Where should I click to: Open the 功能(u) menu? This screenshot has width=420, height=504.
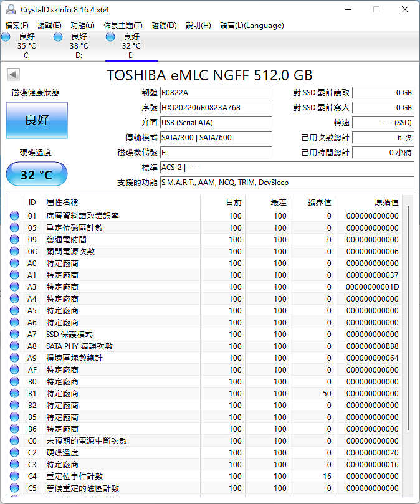pyautogui.click(x=83, y=26)
